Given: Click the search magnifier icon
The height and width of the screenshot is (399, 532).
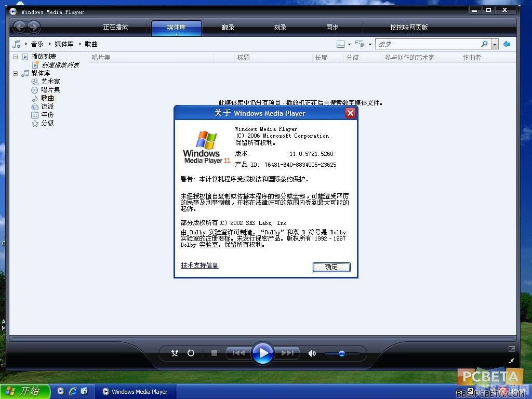Looking at the screenshot, I should tap(484, 44).
